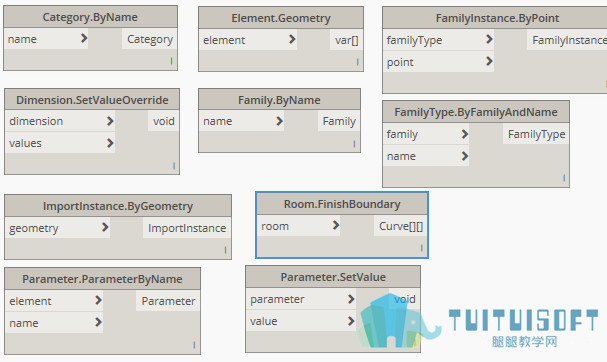Click name input of Parameter.ParameterByName

54,323
